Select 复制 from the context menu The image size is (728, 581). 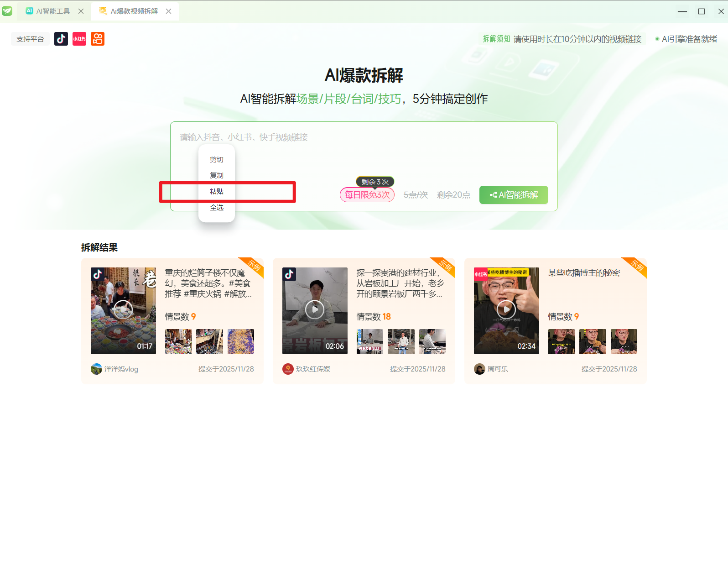pyautogui.click(x=217, y=176)
